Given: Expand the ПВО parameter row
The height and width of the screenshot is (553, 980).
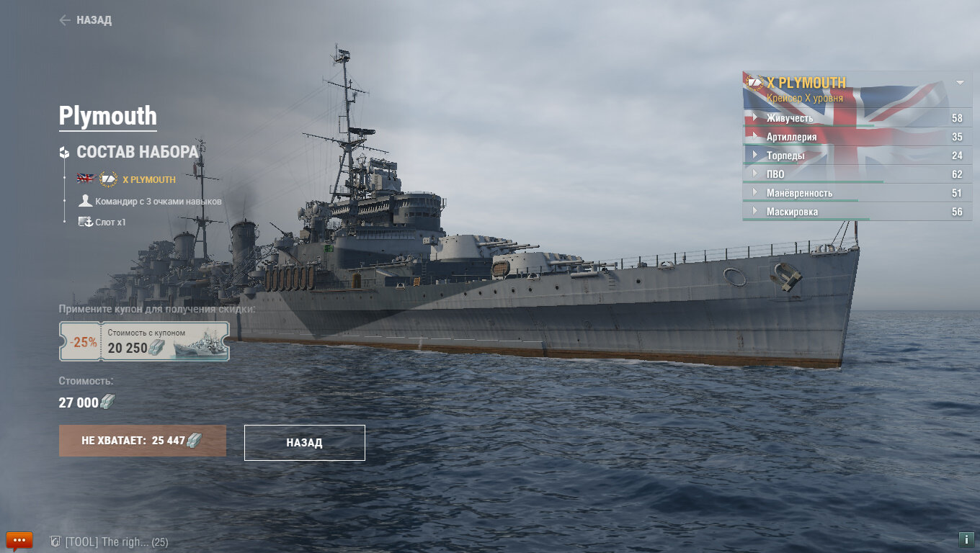Looking at the screenshot, I should pos(857,174).
